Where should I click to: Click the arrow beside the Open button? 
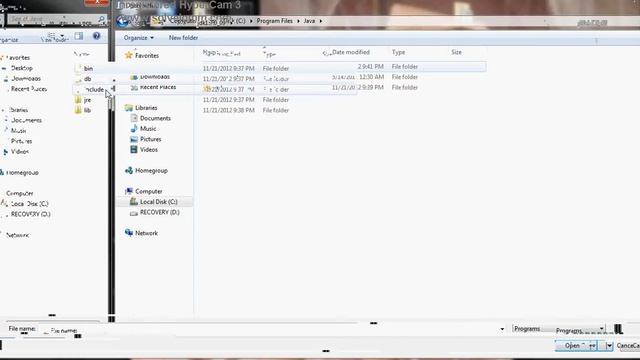point(609,346)
